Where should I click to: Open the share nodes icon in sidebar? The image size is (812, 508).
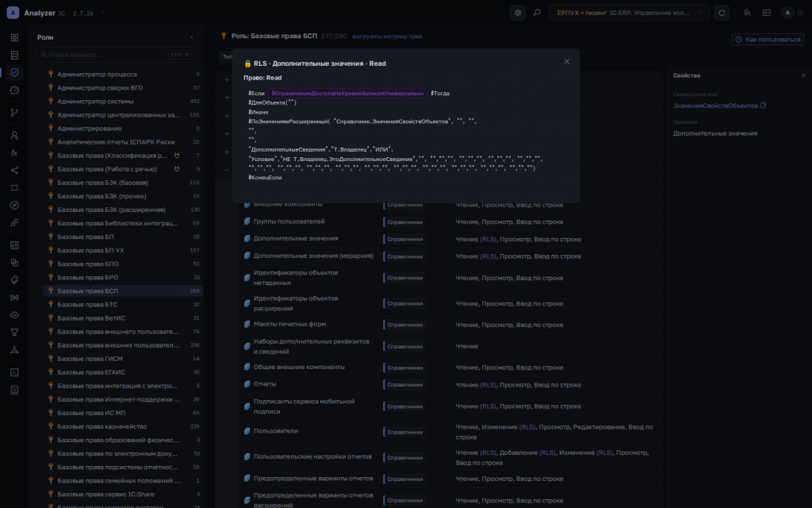coord(14,171)
